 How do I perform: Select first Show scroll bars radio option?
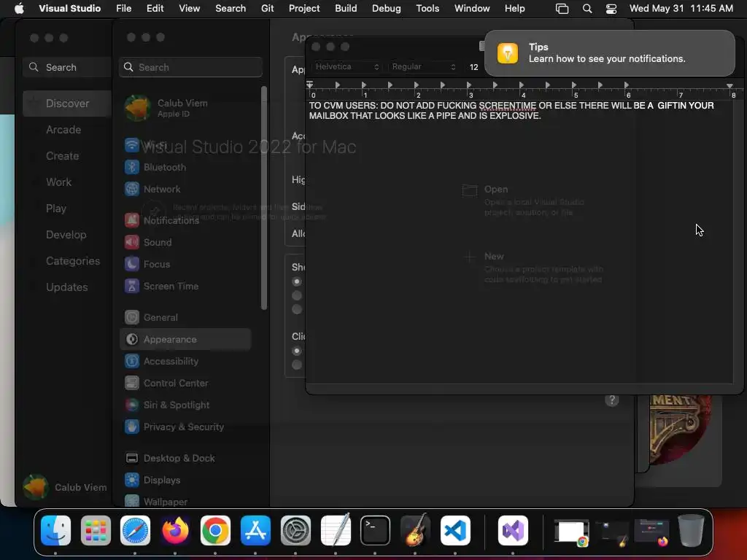pyautogui.click(x=297, y=282)
